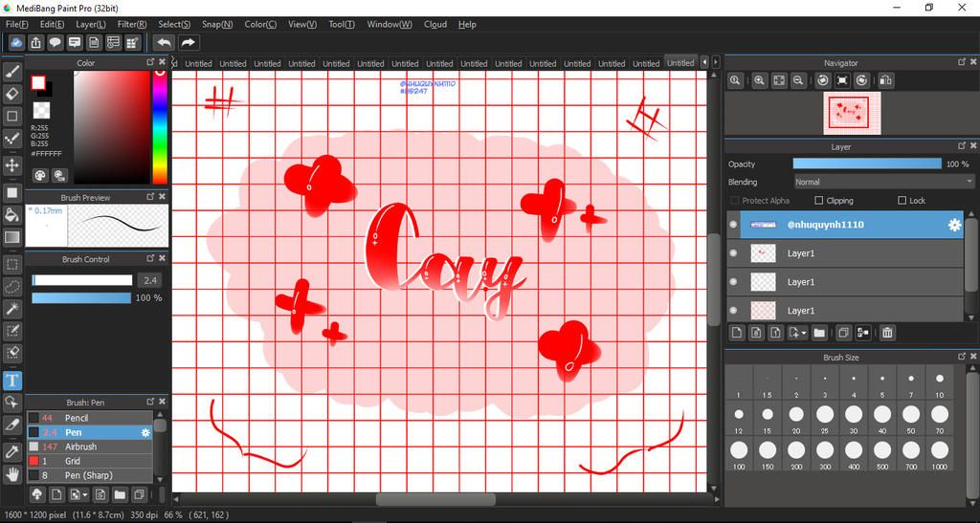Click the speech bubble comment toolbar icon

[55, 42]
